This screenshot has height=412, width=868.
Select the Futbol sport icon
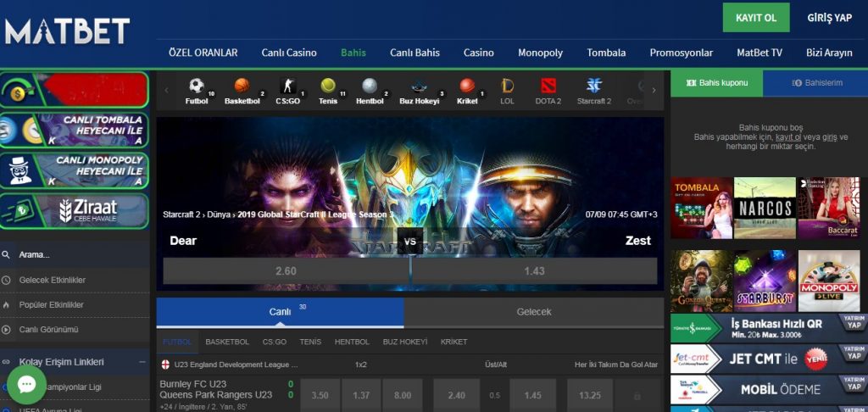tap(197, 86)
